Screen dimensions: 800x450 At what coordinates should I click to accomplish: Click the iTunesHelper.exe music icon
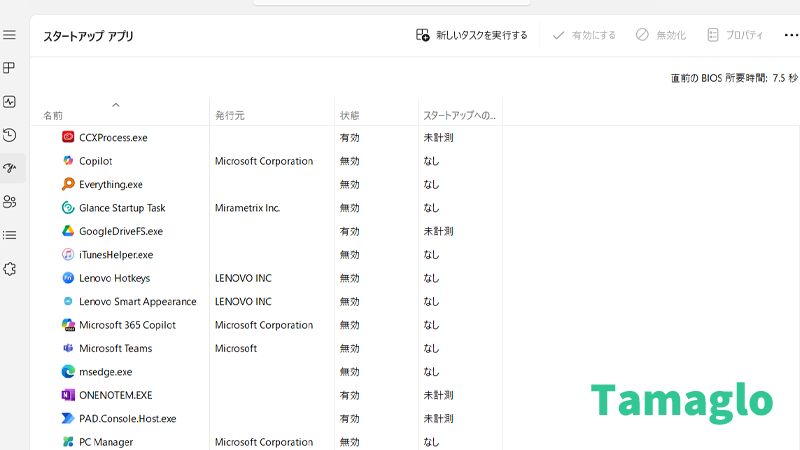[x=68, y=255]
